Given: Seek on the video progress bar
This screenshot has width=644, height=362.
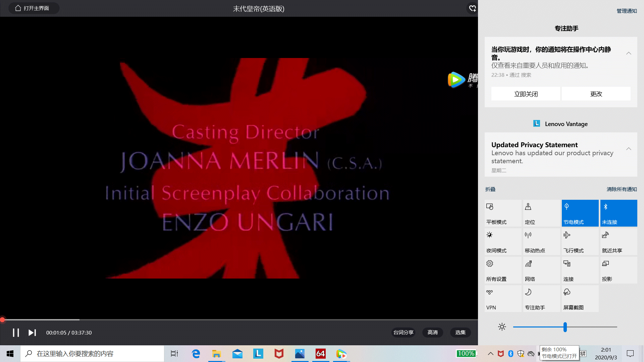Looking at the screenshot, I should coord(239,320).
